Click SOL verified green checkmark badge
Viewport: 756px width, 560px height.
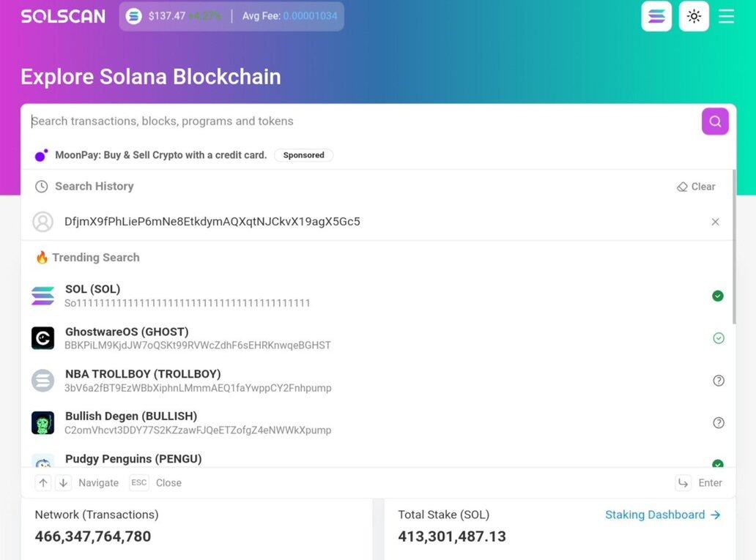point(718,296)
